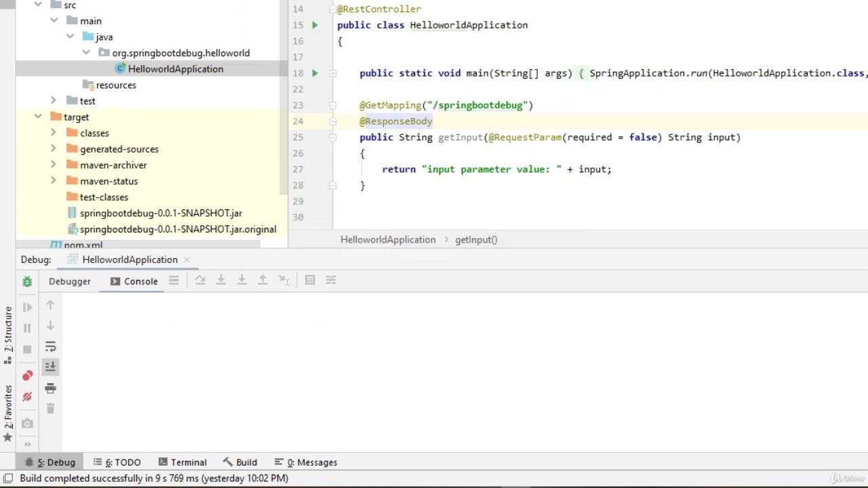868x488 pixels.
Task: Click the Force Step Into icon
Action: [x=241, y=280]
